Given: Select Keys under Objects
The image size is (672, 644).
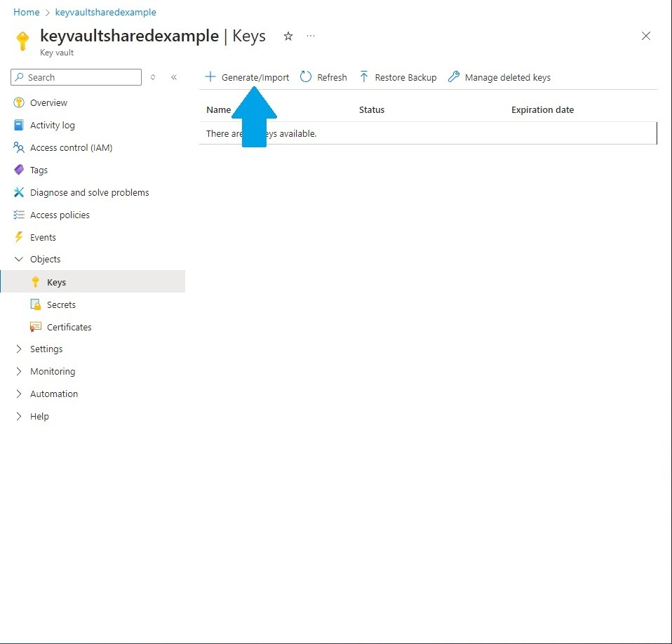Looking at the screenshot, I should 93,282.
